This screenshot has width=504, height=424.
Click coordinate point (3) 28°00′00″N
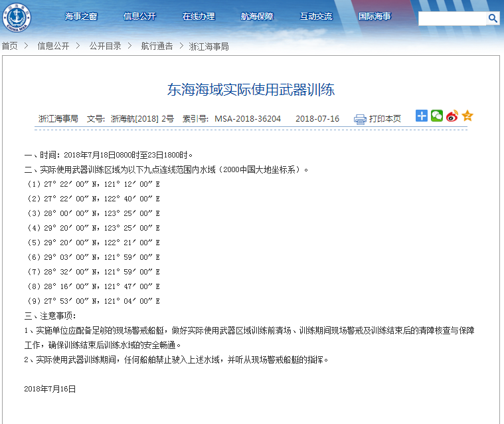tap(94, 213)
